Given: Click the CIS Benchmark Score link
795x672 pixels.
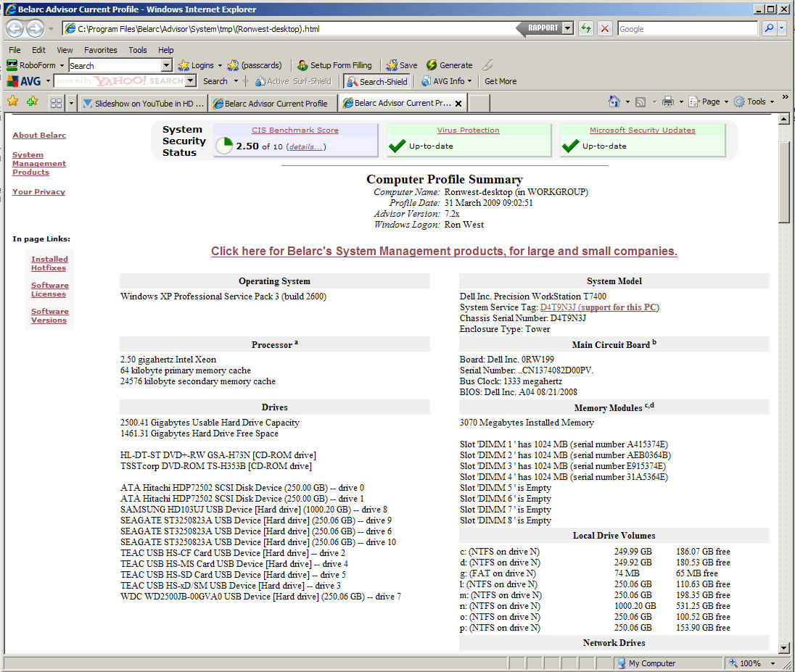Looking at the screenshot, I should 294,130.
